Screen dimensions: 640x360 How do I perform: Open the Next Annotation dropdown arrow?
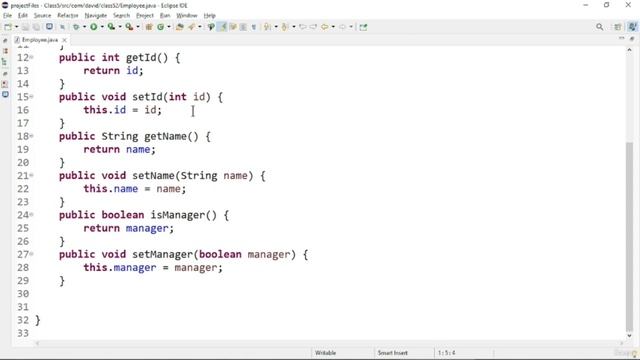click(x=276, y=27)
